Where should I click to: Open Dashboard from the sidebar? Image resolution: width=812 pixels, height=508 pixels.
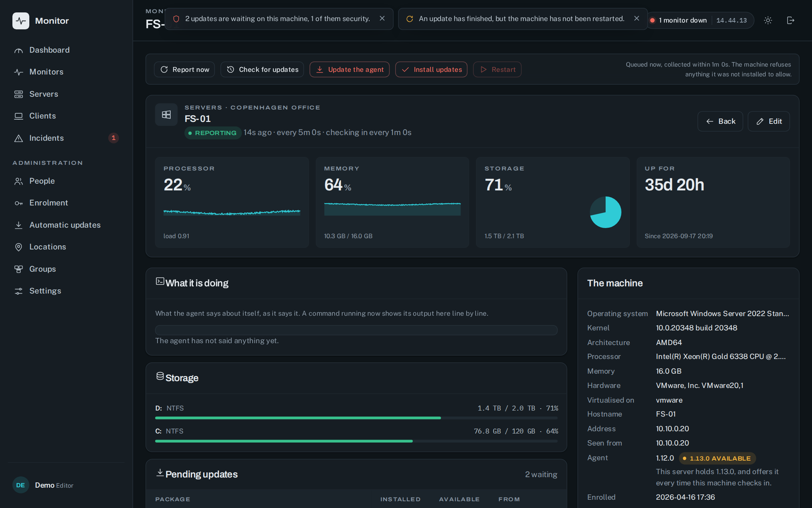[66, 50]
